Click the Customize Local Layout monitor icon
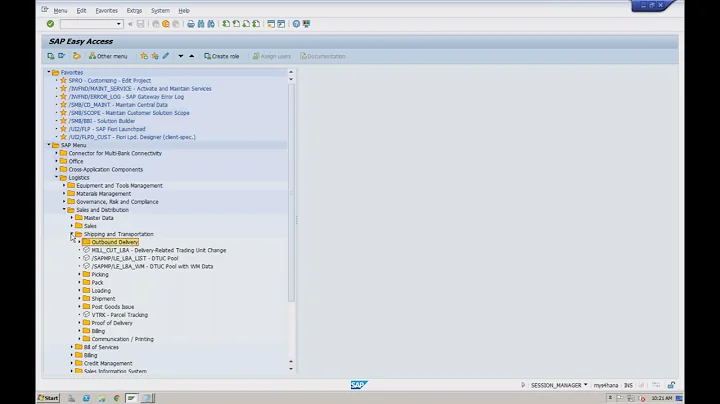This screenshot has width=720, height=404. (x=306, y=24)
